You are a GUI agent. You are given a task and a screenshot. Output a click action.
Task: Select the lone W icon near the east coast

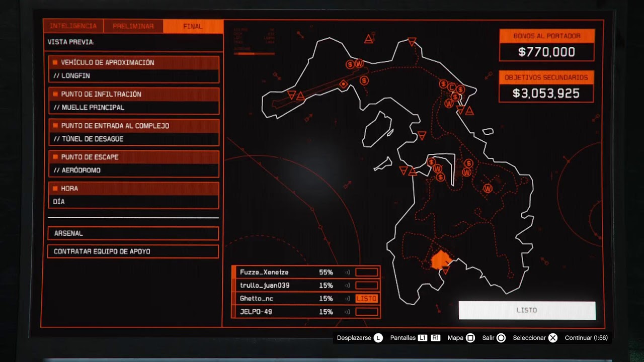click(x=488, y=189)
